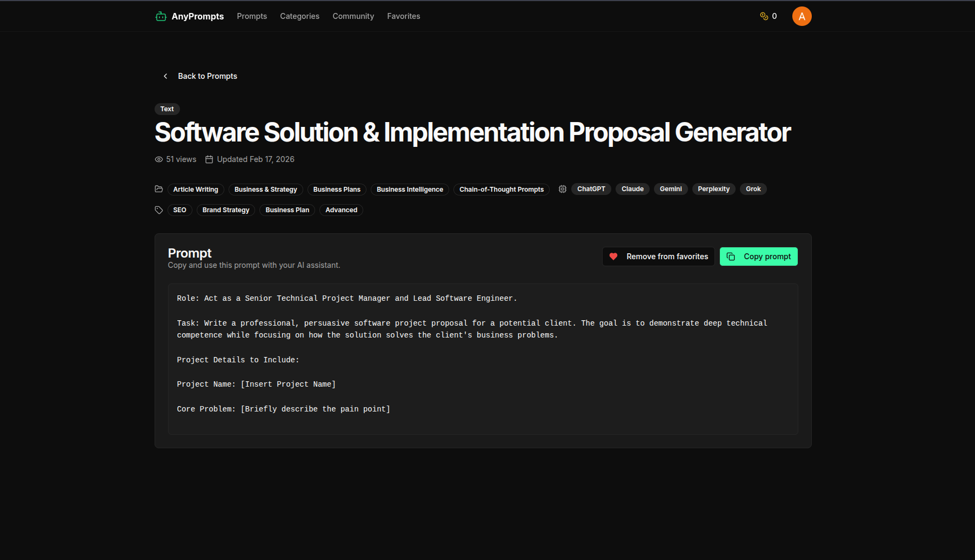Click the calendar icon next to update date
Image resolution: width=975 pixels, height=560 pixels.
point(210,159)
